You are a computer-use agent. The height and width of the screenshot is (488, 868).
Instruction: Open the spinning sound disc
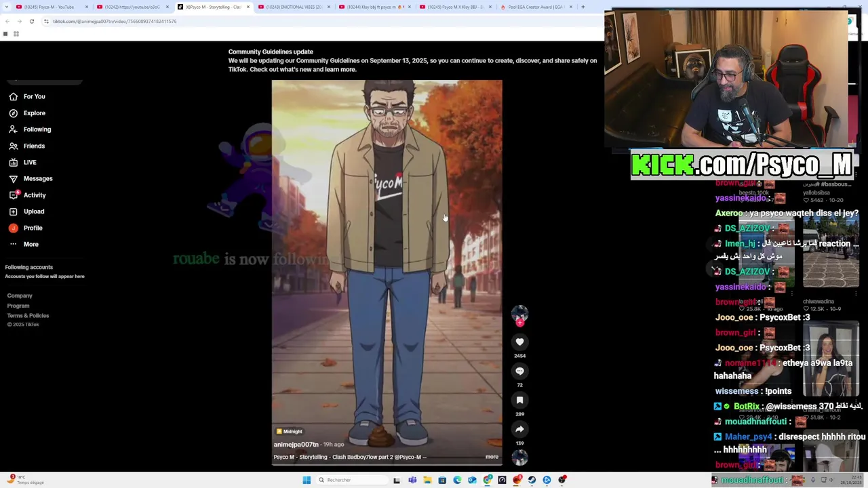point(519,458)
